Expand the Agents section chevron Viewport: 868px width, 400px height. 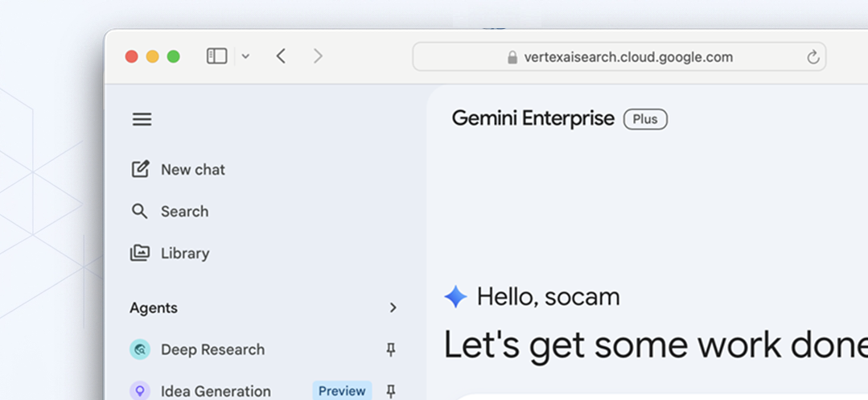tap(393, 307)
